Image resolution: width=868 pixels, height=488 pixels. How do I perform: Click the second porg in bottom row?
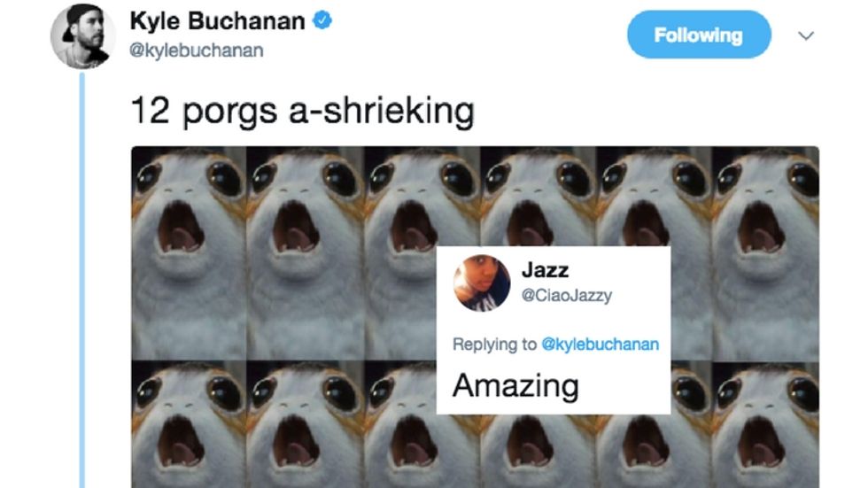click(x=305, y=425)
